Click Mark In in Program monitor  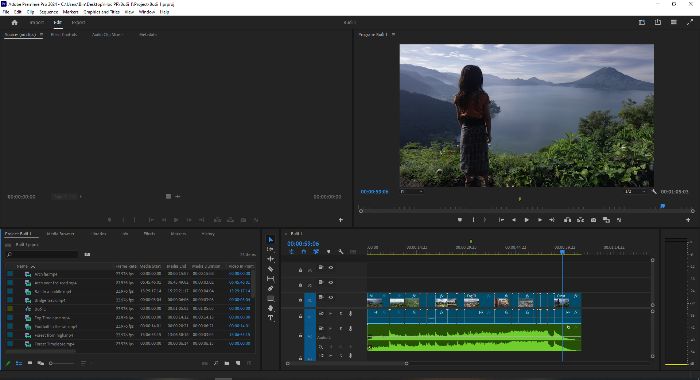pyautogui.click(x=473, y=220)
